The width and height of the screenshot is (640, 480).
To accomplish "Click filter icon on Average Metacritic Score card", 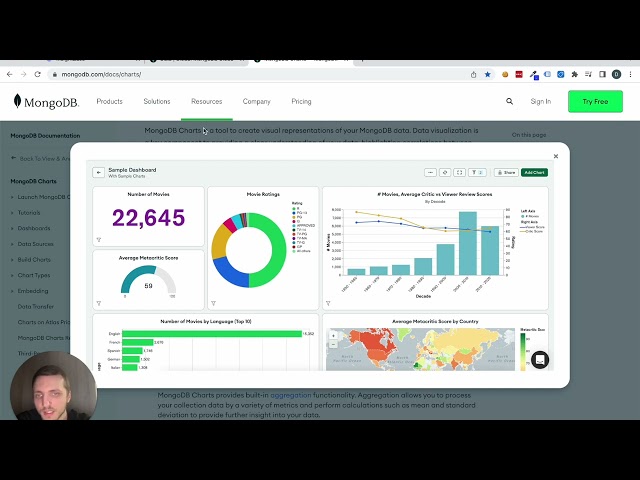I will (99, 303).
